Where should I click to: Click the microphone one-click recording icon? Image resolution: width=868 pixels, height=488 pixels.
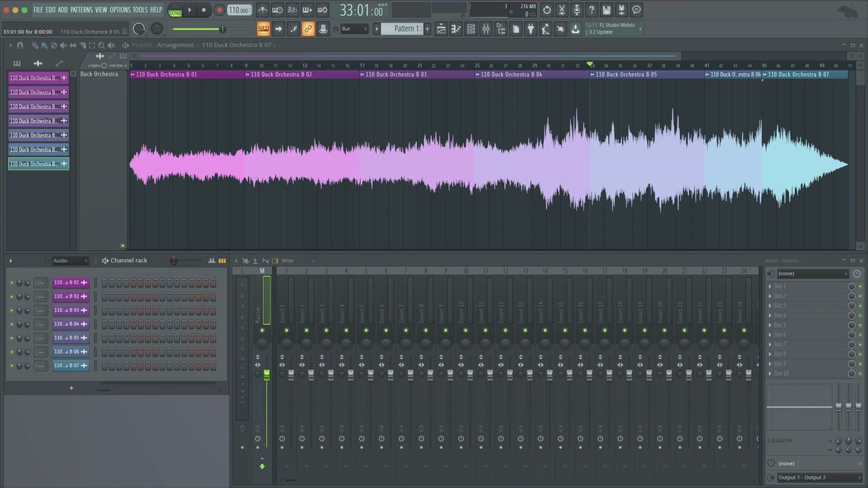[576, 10]
